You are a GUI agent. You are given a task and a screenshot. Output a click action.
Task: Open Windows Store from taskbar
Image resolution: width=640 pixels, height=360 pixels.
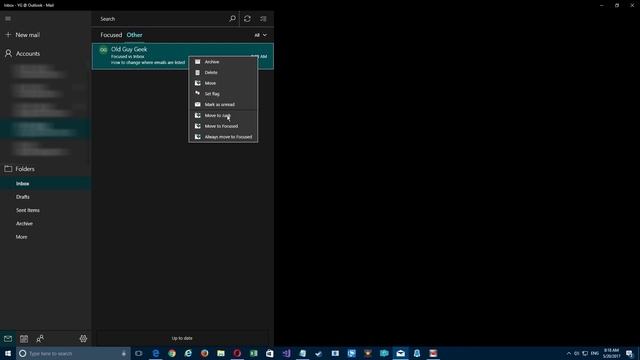pos(270,353)
